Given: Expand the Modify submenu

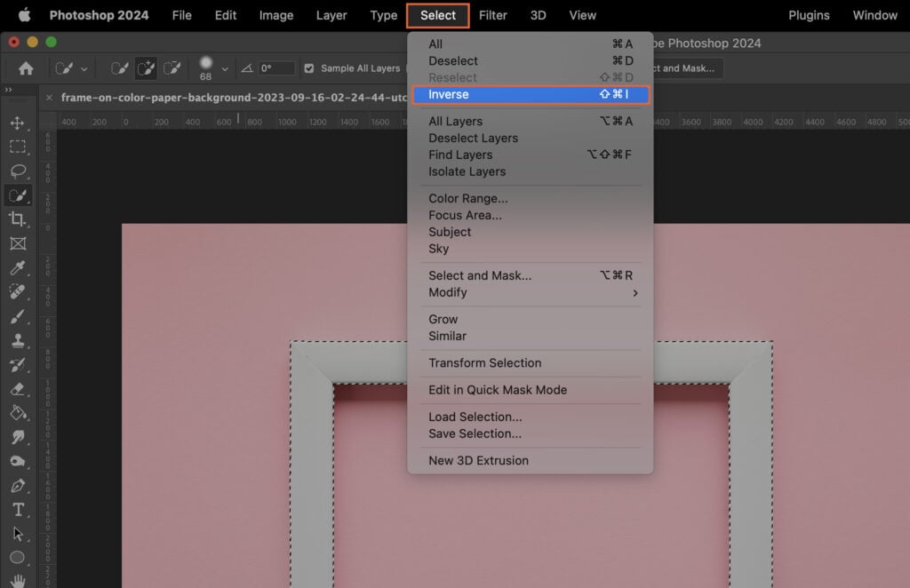Looking at the screenshot, I should [x=448, y=292].
